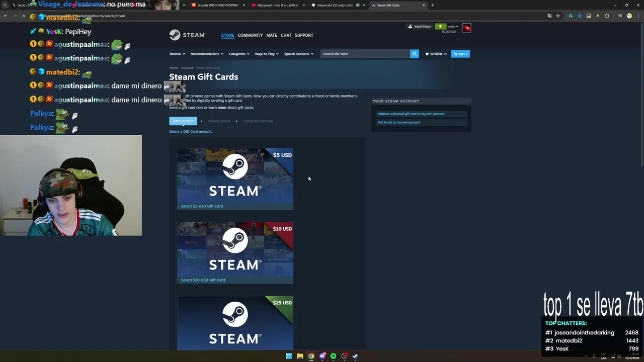Open the MATE profile menu tab
This screenshot has height=362, width=644.
pos(272,35)
